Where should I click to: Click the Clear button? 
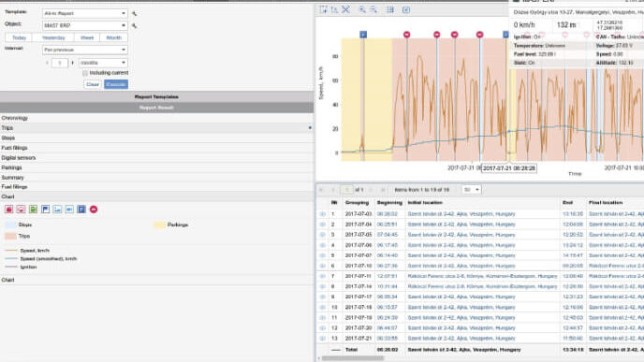tap(93, 84)
